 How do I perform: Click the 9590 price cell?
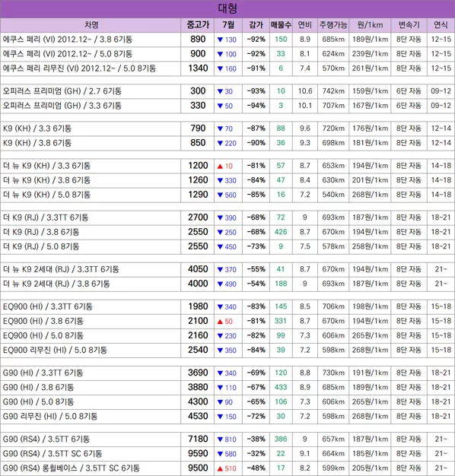[198, 453]
